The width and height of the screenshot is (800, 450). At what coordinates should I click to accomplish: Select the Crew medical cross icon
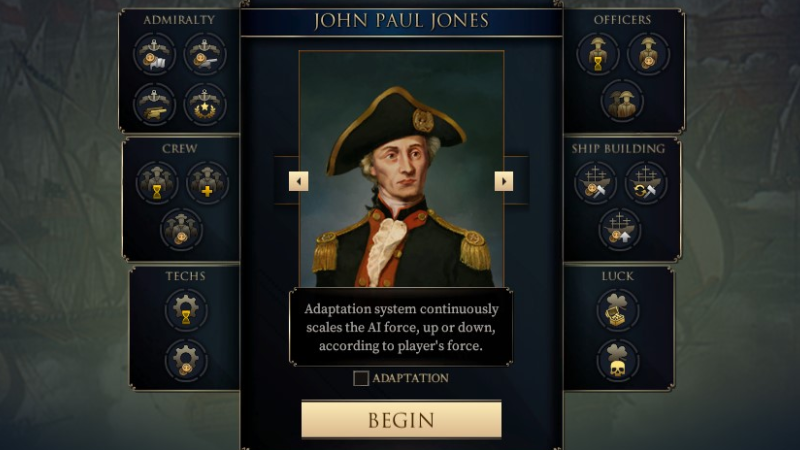coord(207,183)
